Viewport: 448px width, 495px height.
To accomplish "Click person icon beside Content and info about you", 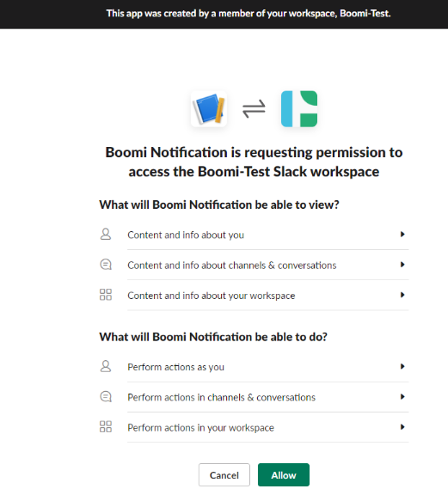I will point(106,235).
